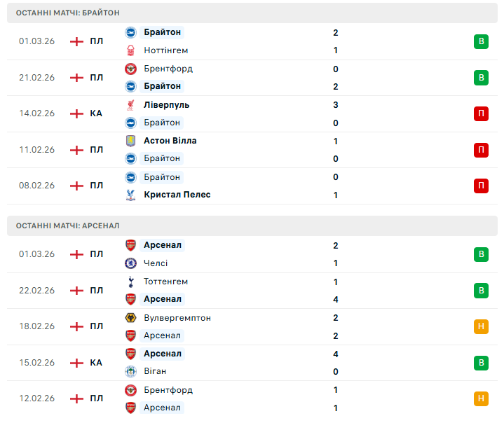Click the 'Останні матчі: Брайтон' section header
The height and width of the screenshot is (423, 504).
click(x=67, y=13)
